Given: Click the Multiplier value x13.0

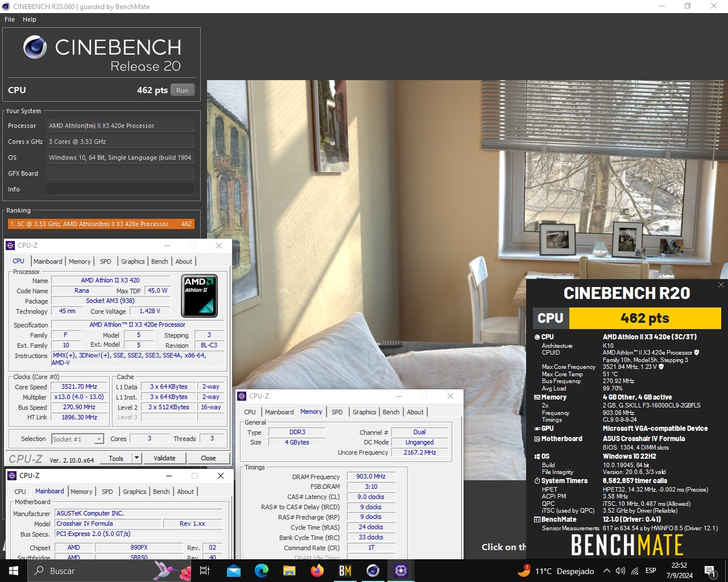Looking at the screenshot, I should pyautogui.click(x=79, y=397).
